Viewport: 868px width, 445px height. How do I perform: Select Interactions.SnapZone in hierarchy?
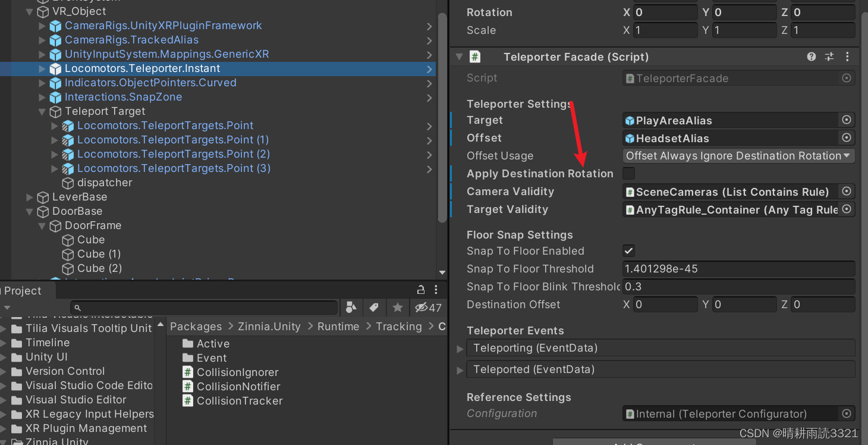click(x=123, y=97)
